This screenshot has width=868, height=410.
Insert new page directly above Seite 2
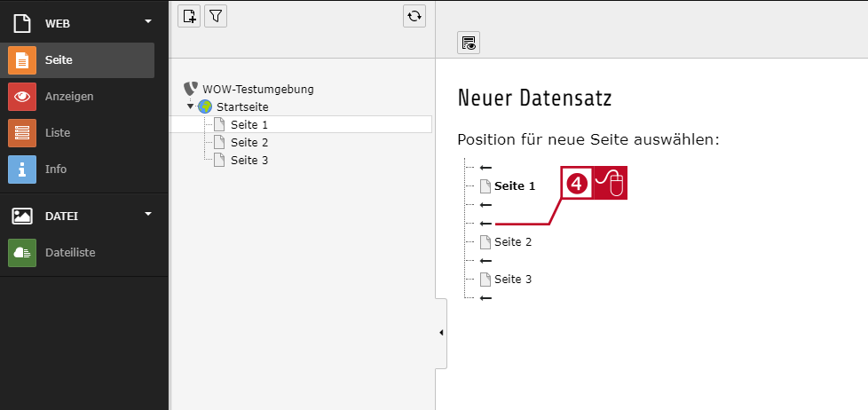point(485,224)
